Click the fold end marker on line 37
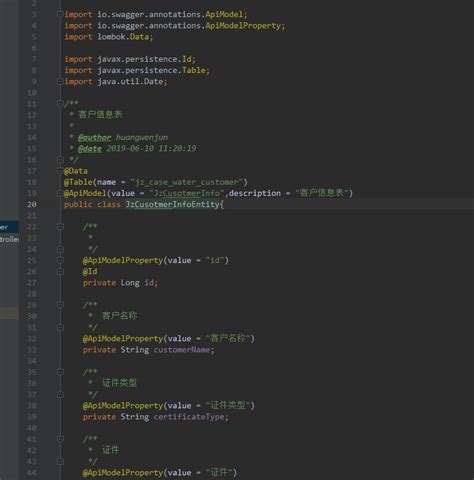This screenshot has height=480, width=474. pyautogui.click(x=60, y=395)
